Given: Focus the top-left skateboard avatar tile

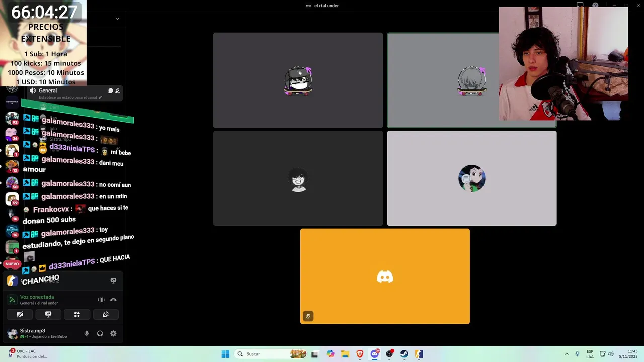Looking at the screenshot, I should click(x=298, y=80).
